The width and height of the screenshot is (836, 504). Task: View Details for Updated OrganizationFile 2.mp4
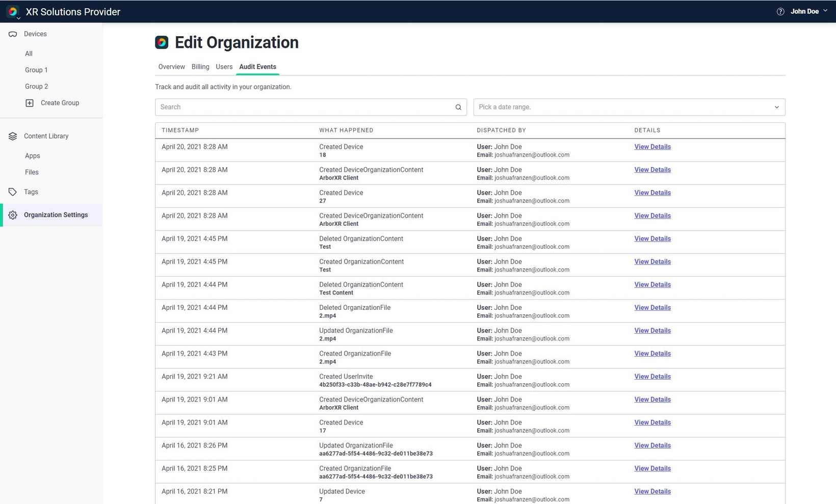pyautogui.click(x=652, y=330)
